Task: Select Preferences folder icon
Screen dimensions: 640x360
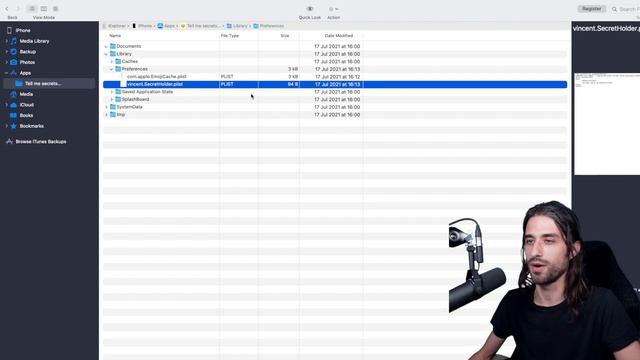Action: coord(118,69)
